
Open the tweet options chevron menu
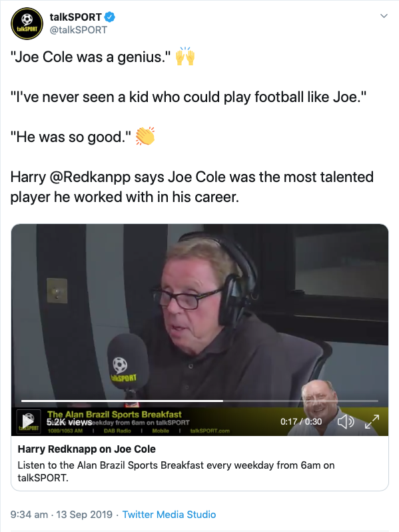click(x=384, y=16)
